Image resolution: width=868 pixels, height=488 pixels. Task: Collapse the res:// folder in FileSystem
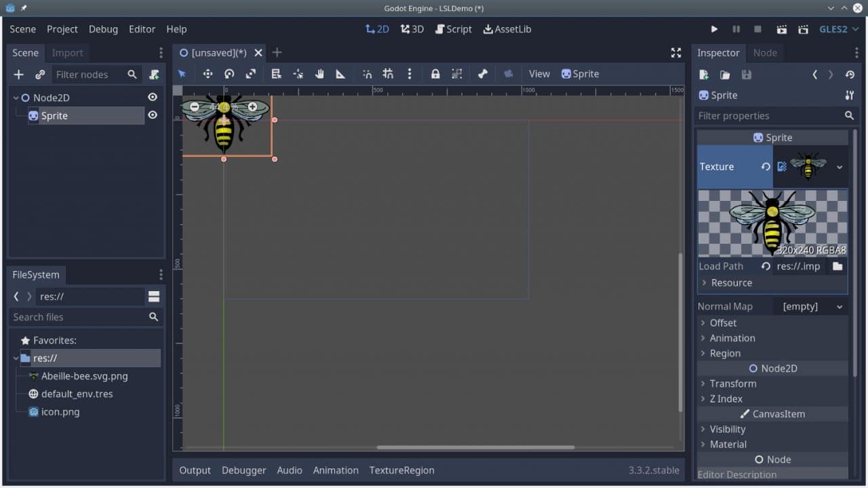(x=15, y=358)
